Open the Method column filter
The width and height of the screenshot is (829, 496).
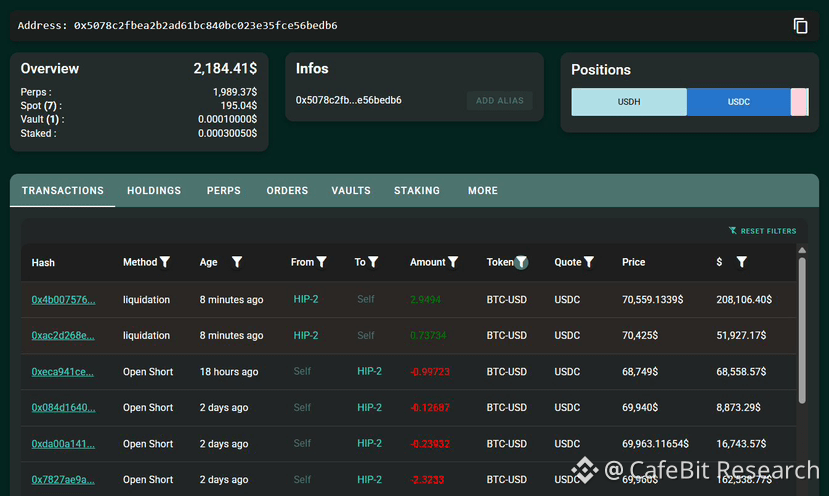(165, 262)
